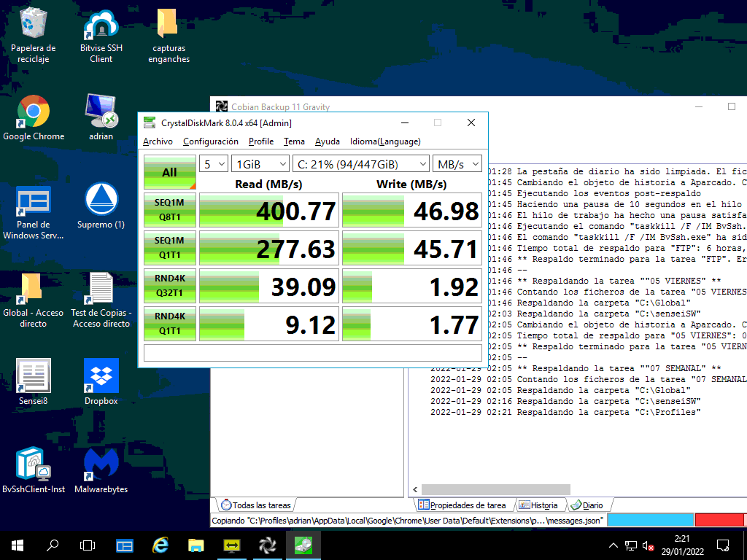This screenshot has width=747, height=560.
Task: Switch to the Diario tab
Action: (587, 505)
